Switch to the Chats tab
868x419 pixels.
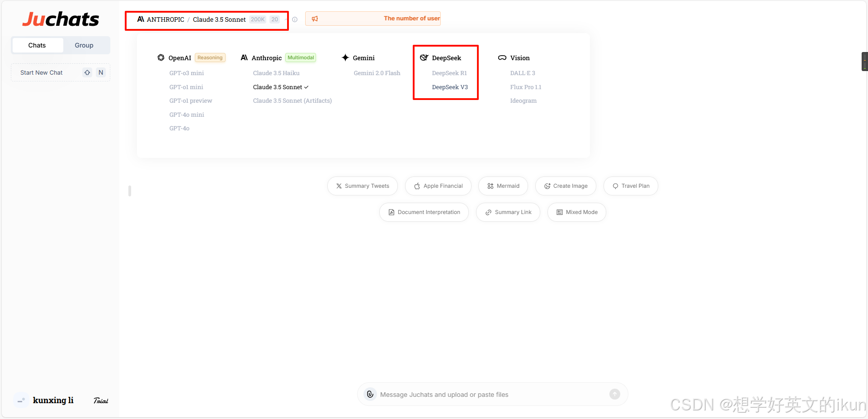37,45
